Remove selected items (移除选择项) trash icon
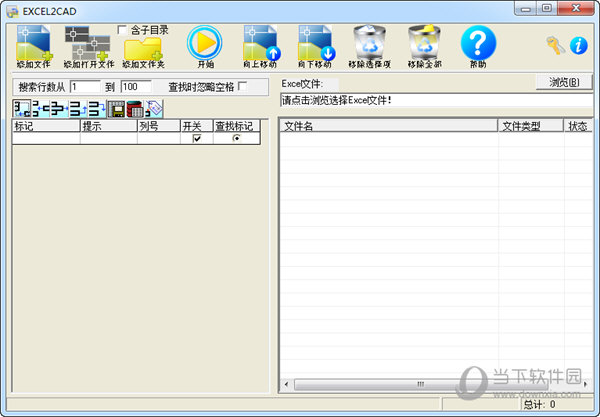 tap(370, 46)
